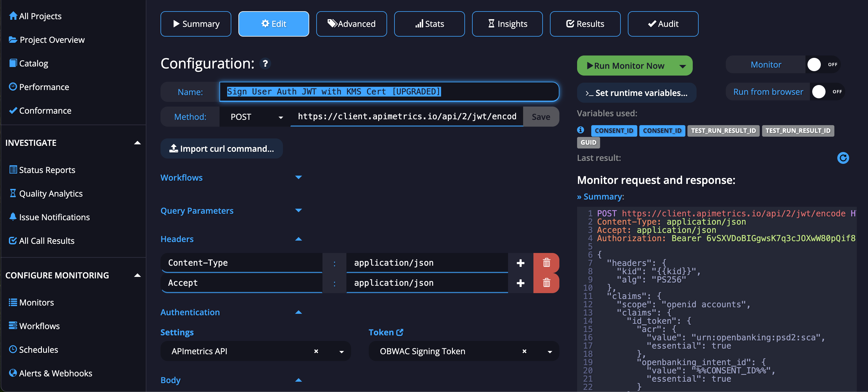Switch to the Advanced tab
Image resolution: width=868 pixels, height=392 pixels.
pyautogui.click(x=351, y=24)
